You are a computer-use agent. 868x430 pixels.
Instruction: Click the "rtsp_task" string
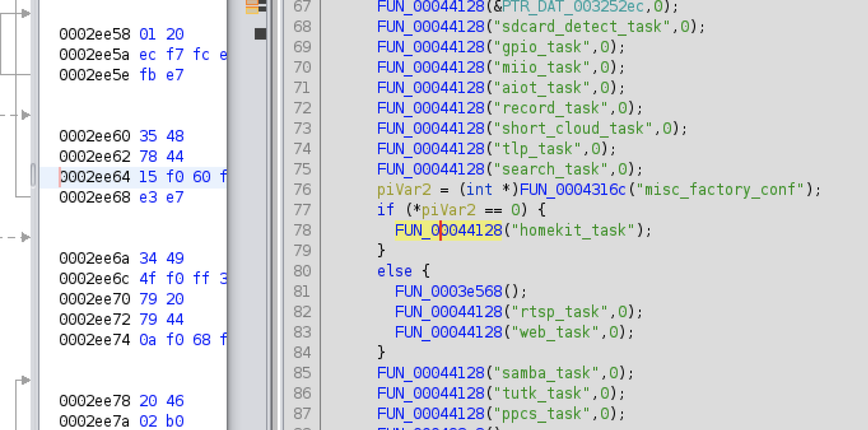tap(560, 312)
